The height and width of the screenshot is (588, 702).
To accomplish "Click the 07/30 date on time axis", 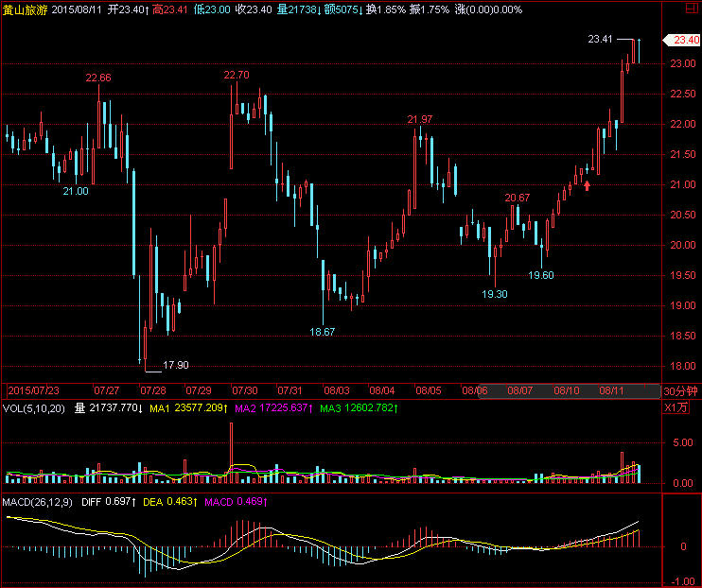I will (245, 390).
